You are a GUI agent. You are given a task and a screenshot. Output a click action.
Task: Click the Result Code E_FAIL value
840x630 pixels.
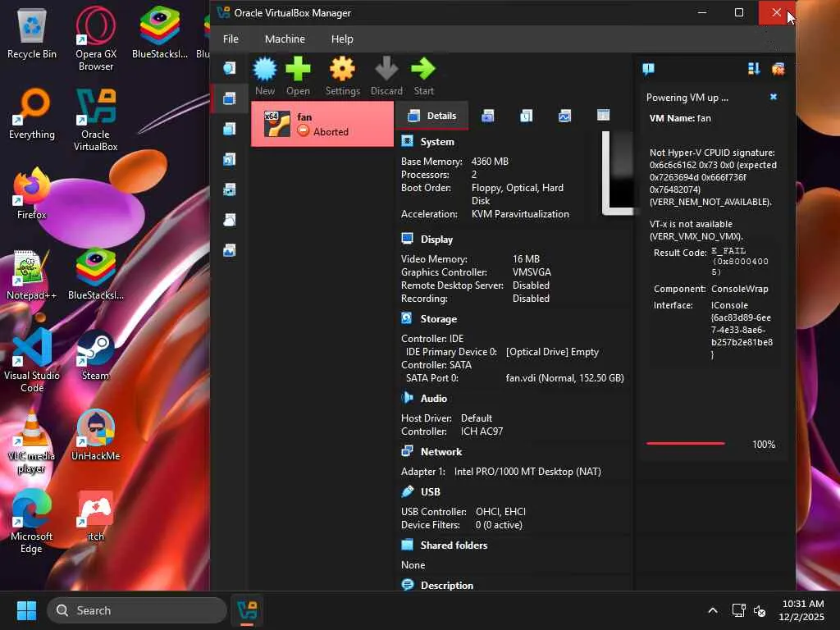(739, 262)
